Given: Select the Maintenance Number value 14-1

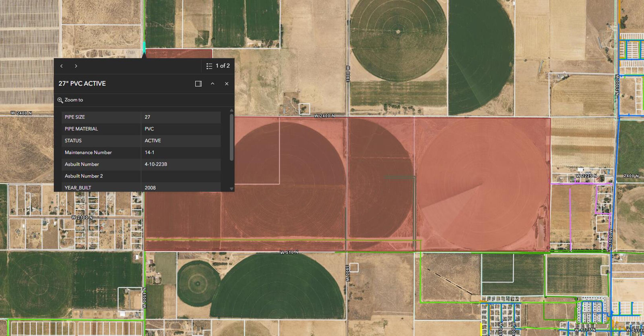Looking at the screenshot, I should pyautogui.click(x=149, y=152).
